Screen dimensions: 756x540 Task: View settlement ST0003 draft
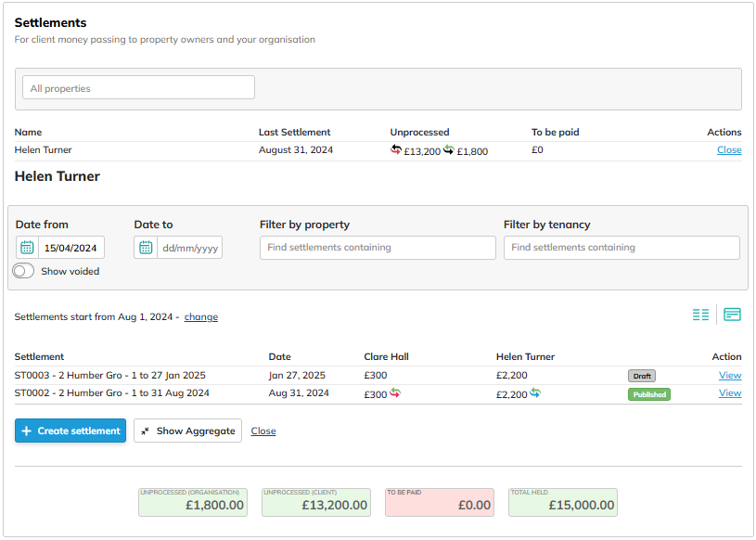729,376
